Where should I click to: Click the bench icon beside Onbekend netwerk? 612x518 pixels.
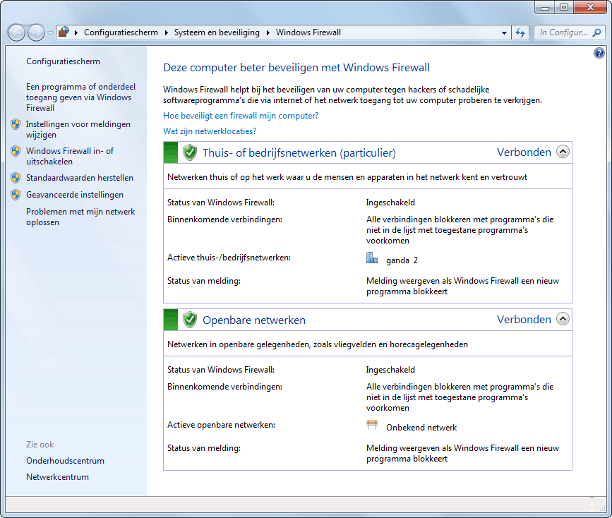[x=372, y=425]
